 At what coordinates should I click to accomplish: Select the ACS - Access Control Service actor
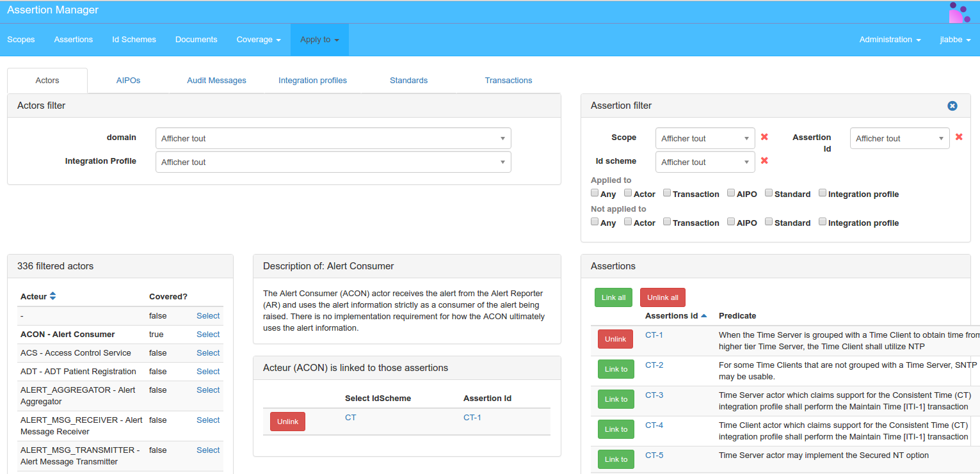pyautogui.click(x=208, y=353)
